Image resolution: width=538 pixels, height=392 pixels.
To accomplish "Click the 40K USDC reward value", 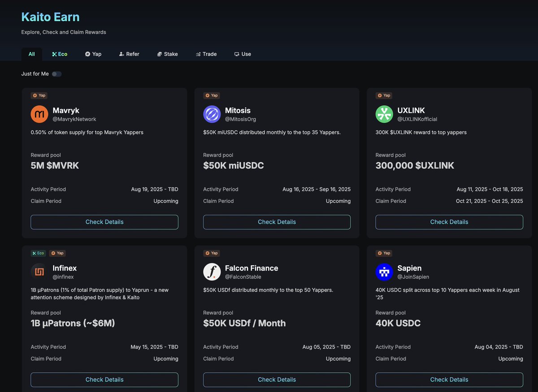I will click(398, 323).
